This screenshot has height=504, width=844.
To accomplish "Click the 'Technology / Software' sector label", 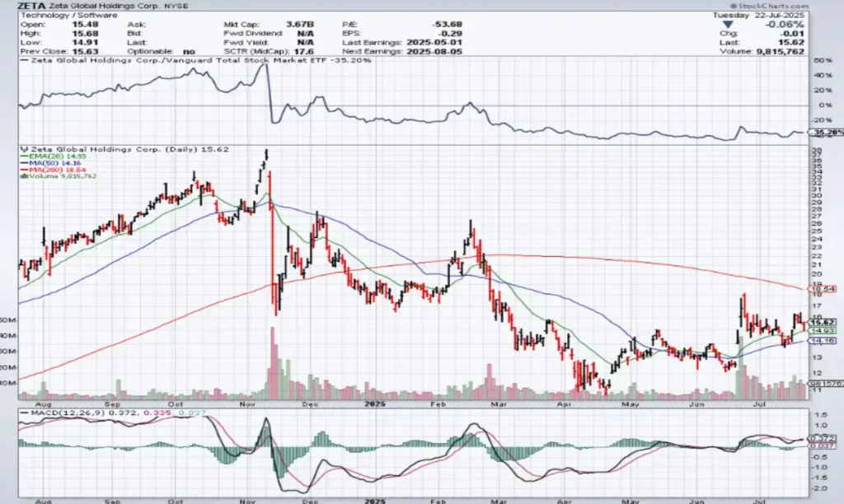I will [68, 15].
